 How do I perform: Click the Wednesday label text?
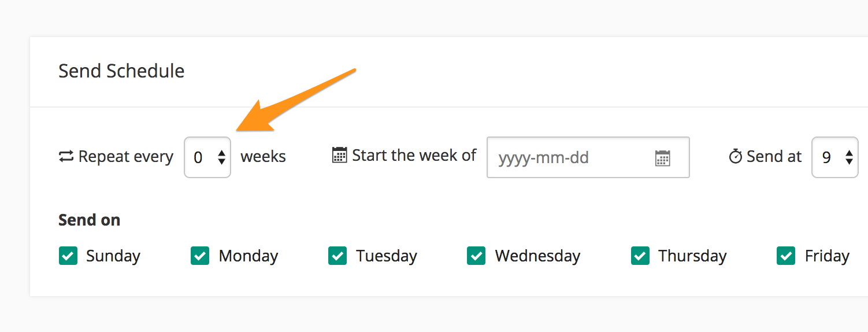(x=537, y=256)
